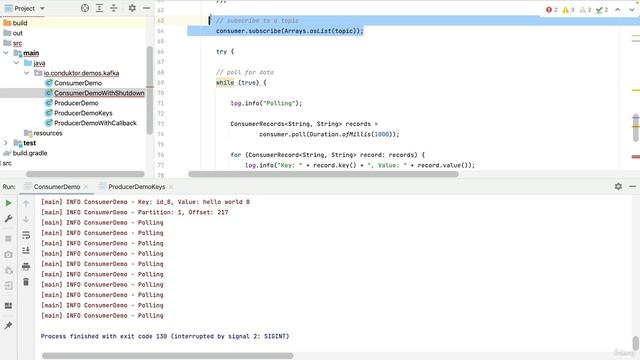The height and width of the screenshot is (360, 640).
Task: Select ProducerDemo in the project tree
Action: pyautogui.click(x=76, y=103)
